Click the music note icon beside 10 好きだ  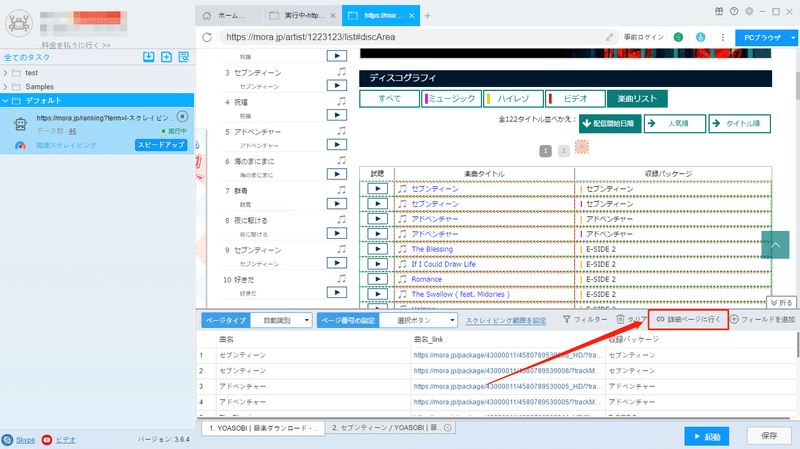(x=341, y=279)
